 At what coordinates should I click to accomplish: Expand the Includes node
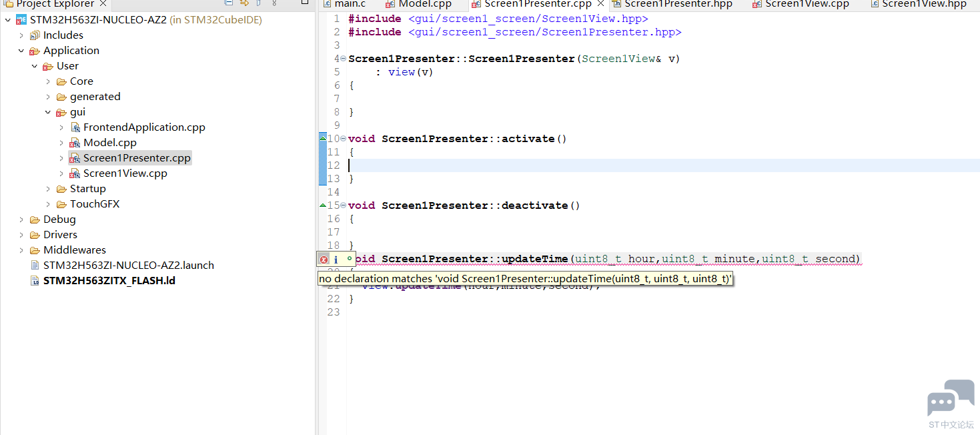click(x=21, y=35)
